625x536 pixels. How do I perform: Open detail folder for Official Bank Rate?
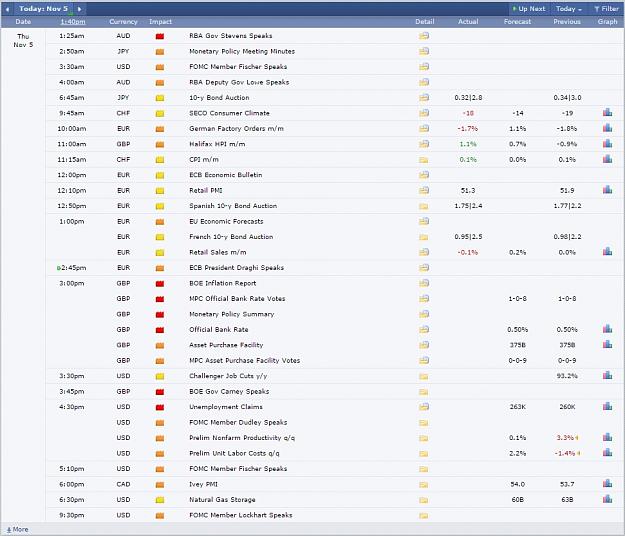424,330
